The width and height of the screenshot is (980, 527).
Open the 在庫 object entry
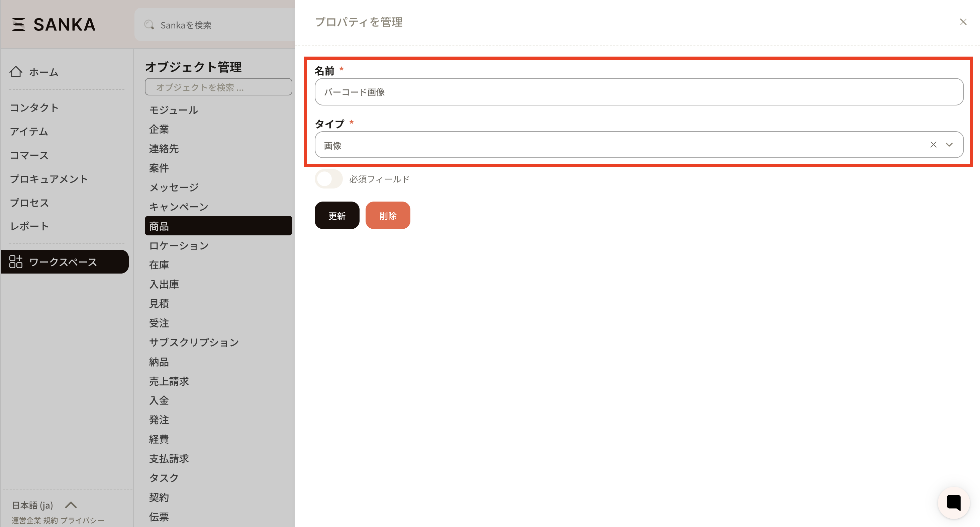pos(159,265)
